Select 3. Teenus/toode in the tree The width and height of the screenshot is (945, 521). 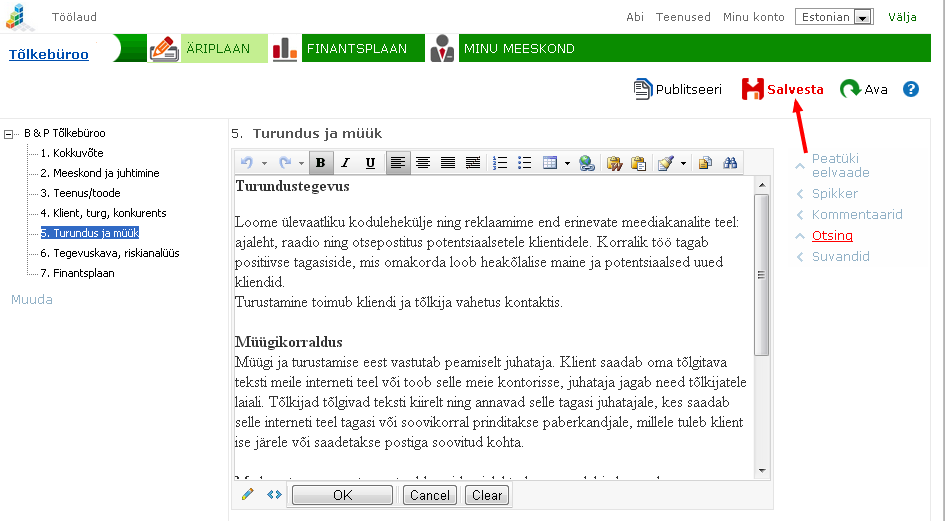point(80,193)
